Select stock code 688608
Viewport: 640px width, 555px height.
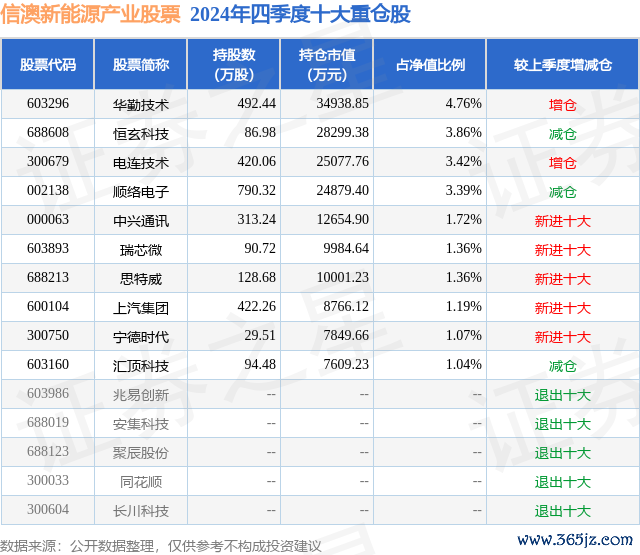tap(48, 133)
